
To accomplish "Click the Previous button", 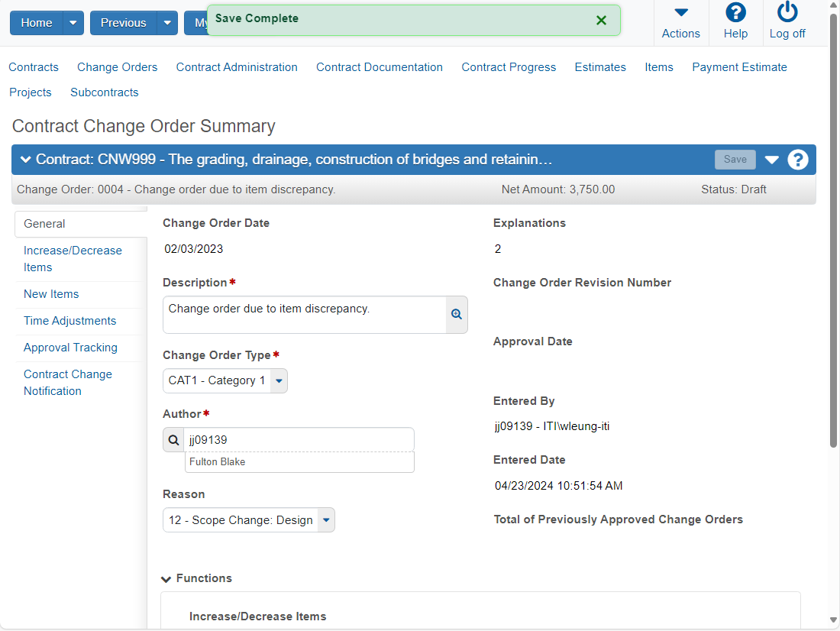I will 123,23.
